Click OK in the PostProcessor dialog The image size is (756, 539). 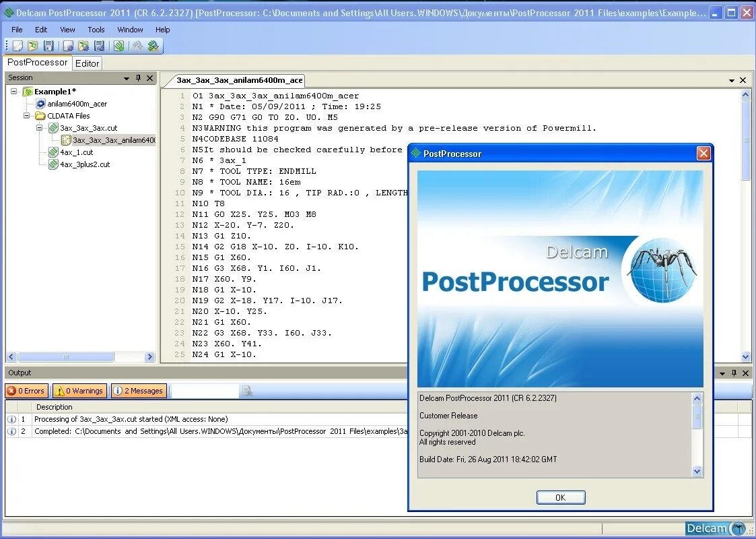click(x=561, y=497)
